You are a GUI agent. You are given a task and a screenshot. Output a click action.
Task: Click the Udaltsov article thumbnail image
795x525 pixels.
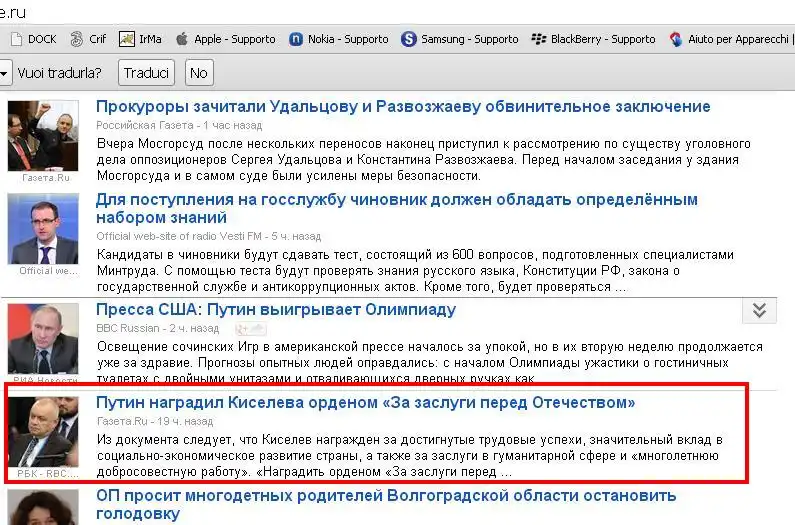(43, 136)
